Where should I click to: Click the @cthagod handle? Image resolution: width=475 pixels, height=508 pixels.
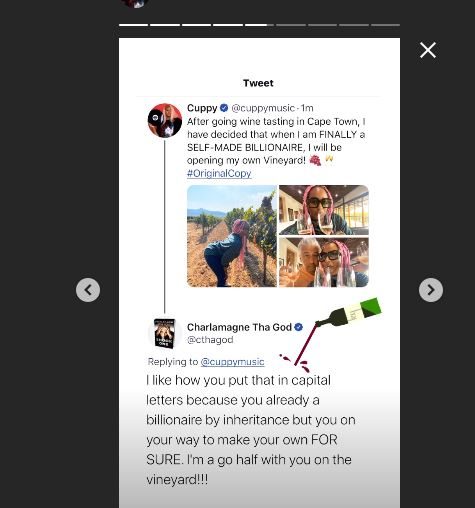click(x=210, y=340)
